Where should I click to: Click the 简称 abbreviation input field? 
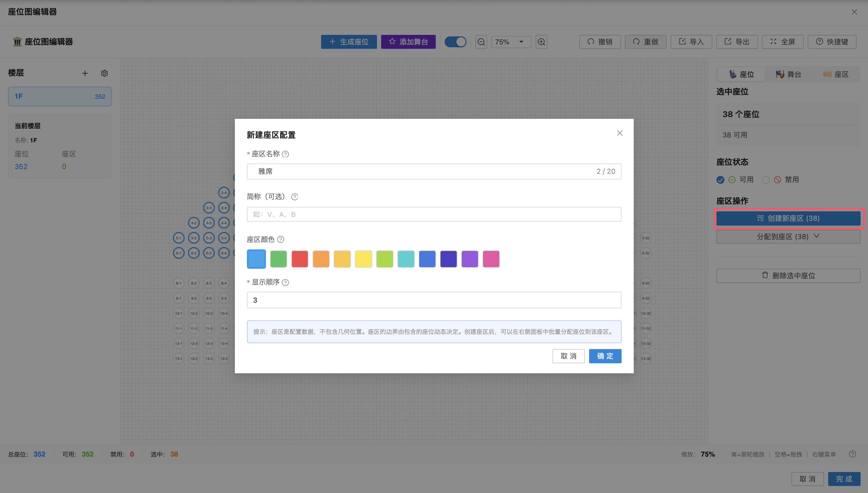(434, 214)
